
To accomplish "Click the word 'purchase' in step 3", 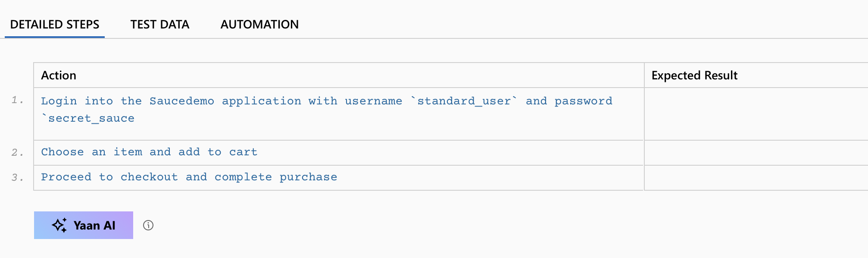I will [x=308, y=177].
